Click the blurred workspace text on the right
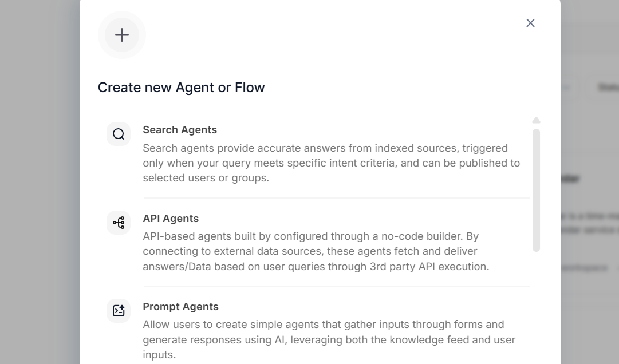The width and height of the screenshot is (619, 364). [584, 268]
